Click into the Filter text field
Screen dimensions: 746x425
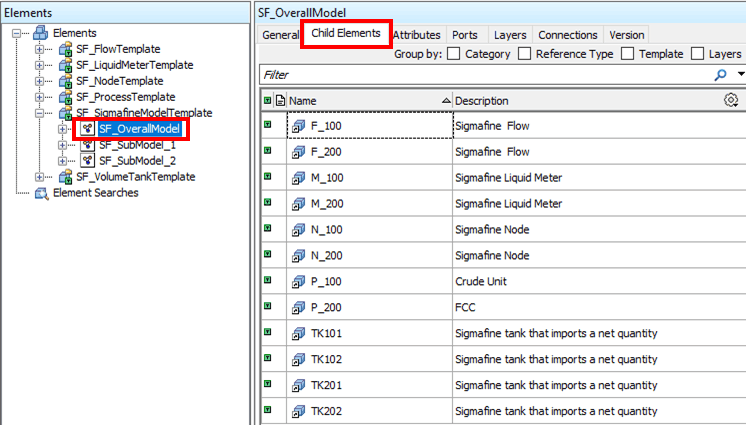480,75
